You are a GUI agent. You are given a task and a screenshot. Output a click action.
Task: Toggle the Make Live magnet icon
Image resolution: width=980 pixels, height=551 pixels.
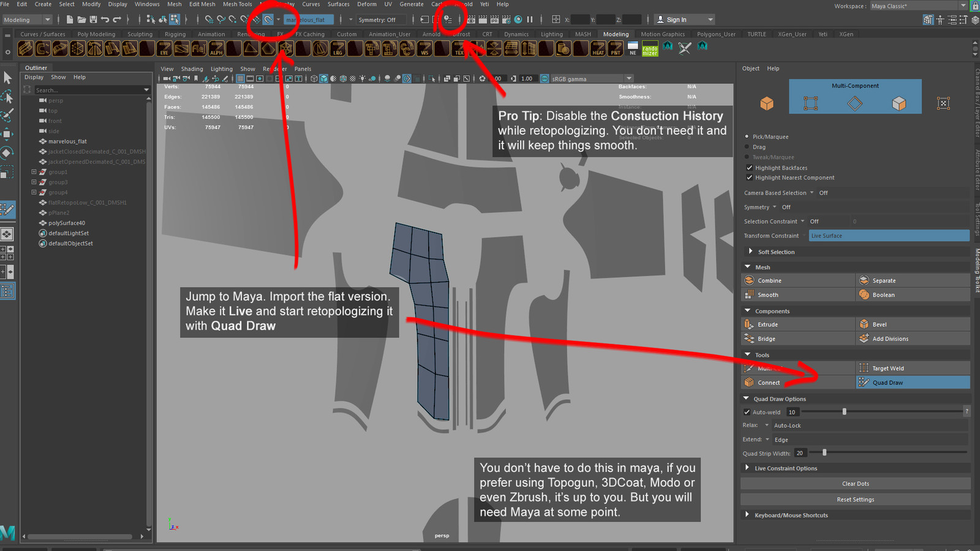point(268,20)
